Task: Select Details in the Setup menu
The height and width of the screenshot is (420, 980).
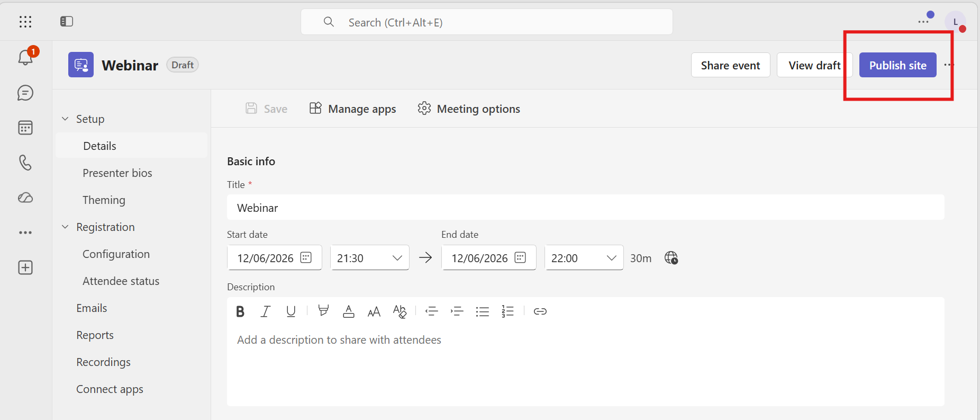Action: tap(132, 146)
